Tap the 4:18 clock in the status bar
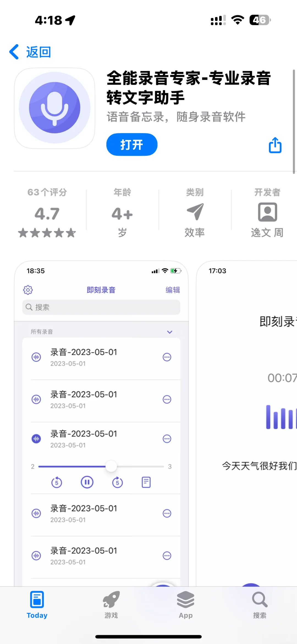Image resolution: width=297 pixels, height=644 pixels. coord(48,20)
